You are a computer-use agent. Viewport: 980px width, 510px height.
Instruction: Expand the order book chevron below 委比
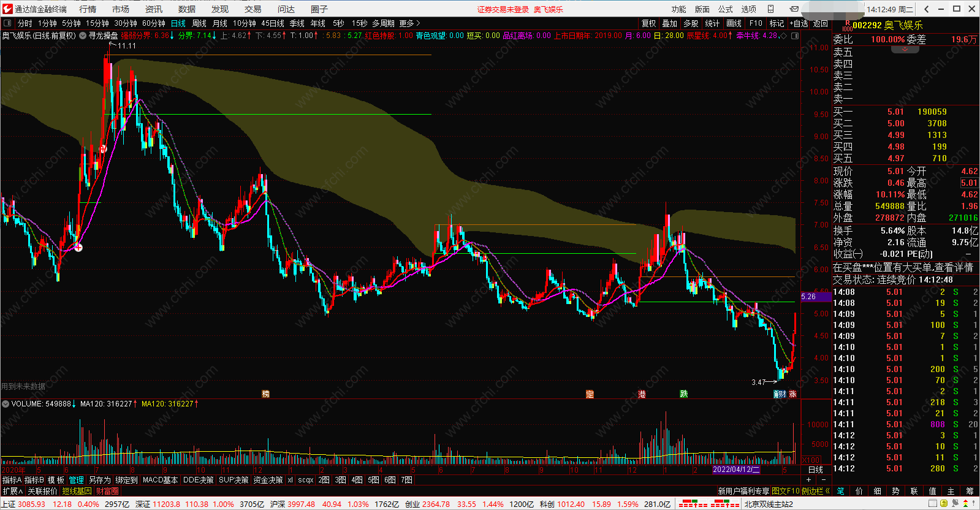point(905,49)
